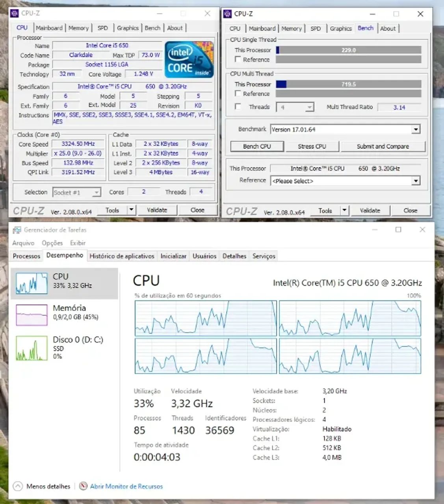Viewport: 444px width, 504px height.
Task: Switch to Memory tab in CPU window
Action: tap(78, 28)
